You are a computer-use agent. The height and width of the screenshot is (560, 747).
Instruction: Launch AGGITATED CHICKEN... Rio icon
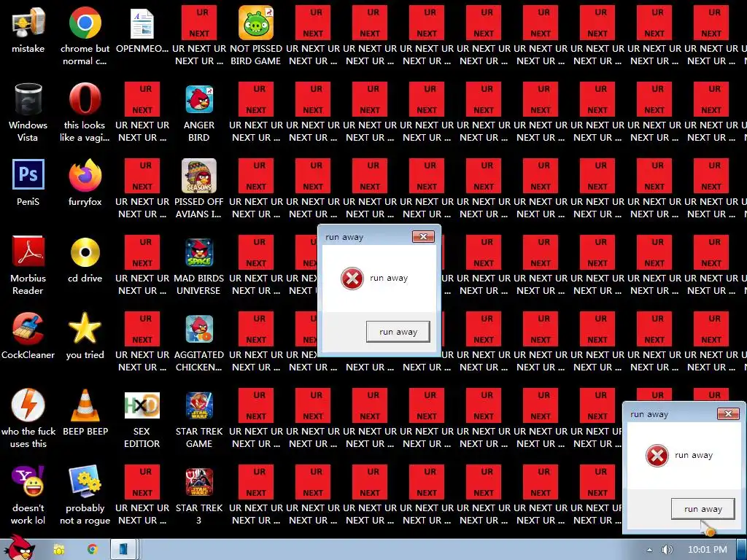coord(199,329)
